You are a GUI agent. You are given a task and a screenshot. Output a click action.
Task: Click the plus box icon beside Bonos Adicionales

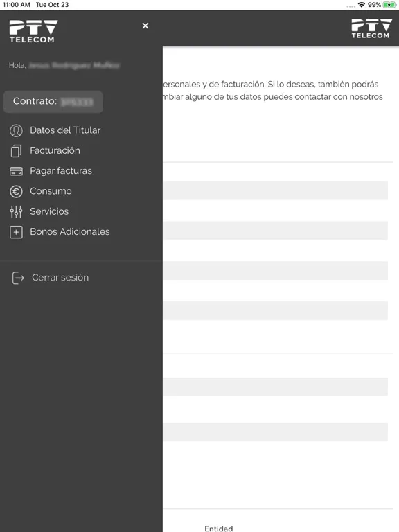[x=16, y=232]
